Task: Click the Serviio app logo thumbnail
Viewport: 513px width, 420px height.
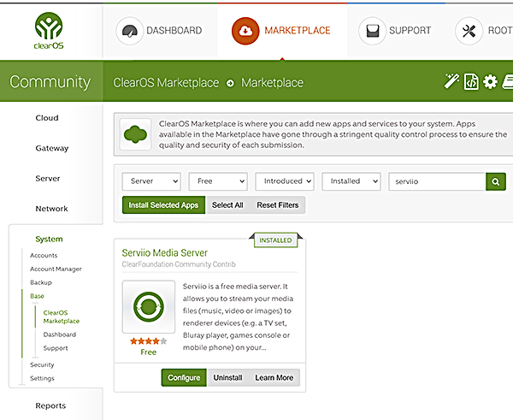Action: click(149, 307)
